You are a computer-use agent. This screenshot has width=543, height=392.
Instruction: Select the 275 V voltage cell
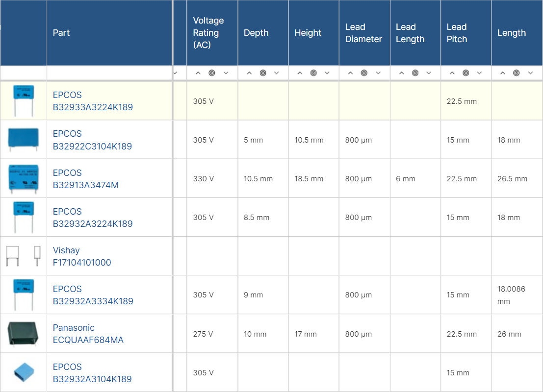[x=212, y=334]
